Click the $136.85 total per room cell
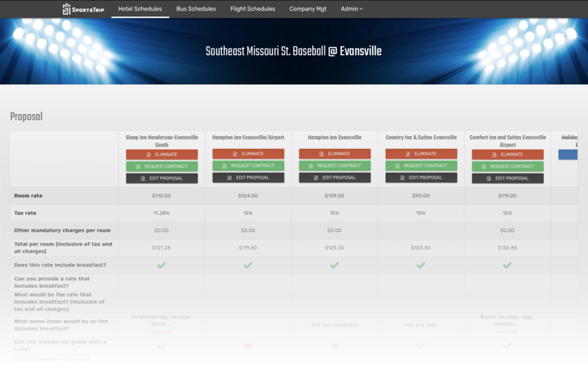The height and width of the screenshot is (368, 588). click(x=507, y=247)
